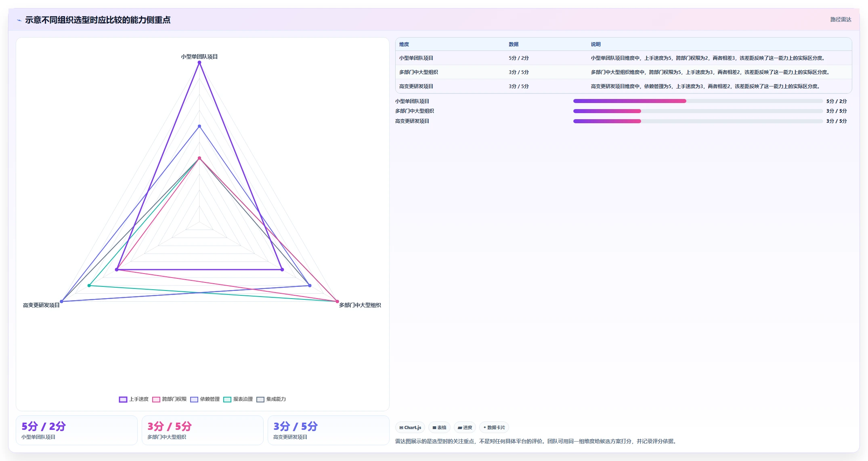Click the 多部门中大型组织 label beside the progress bars
The height and width of the screenshot is (461, 868).
tap(415, 111)
